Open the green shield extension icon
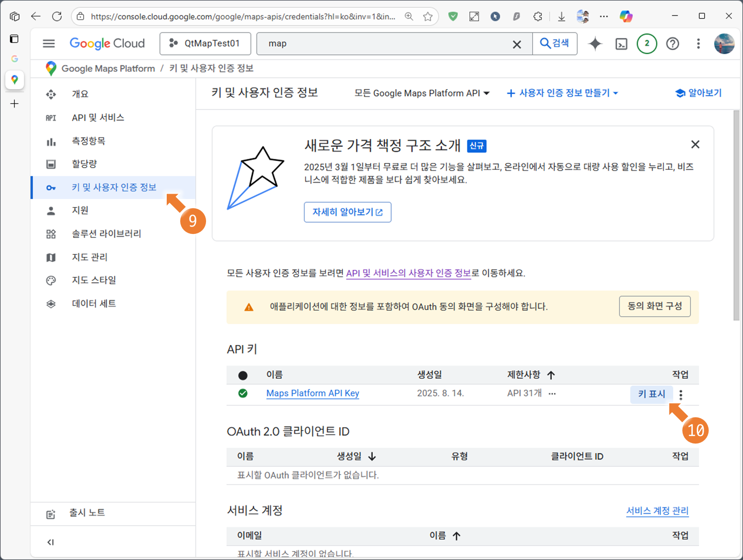This screenshot has width=743, height=560. [x=453, y=16]
